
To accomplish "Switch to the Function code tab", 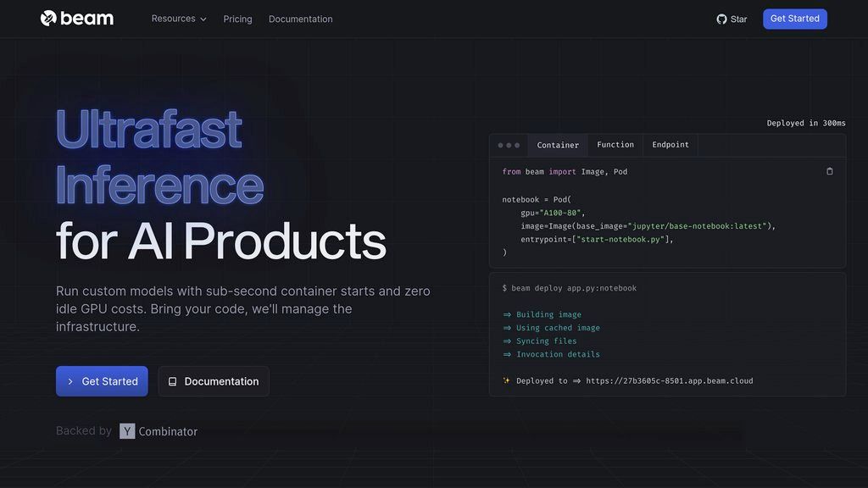I will coord(615,145).
